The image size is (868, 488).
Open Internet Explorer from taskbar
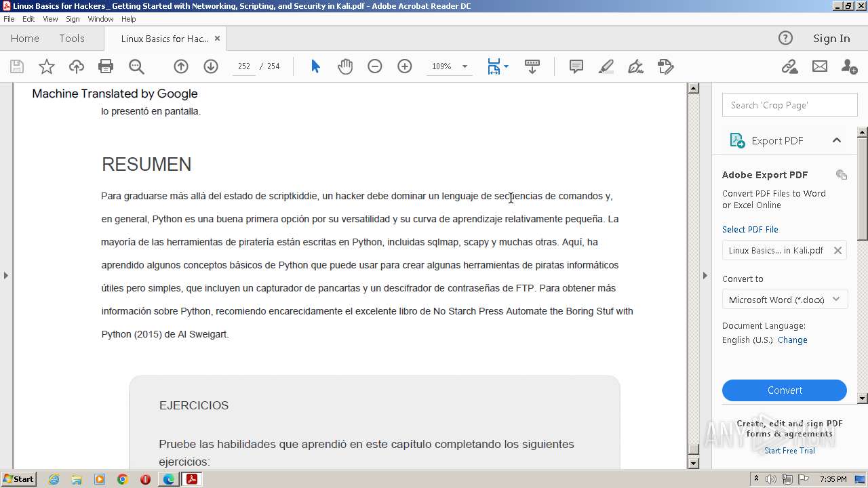54,479
